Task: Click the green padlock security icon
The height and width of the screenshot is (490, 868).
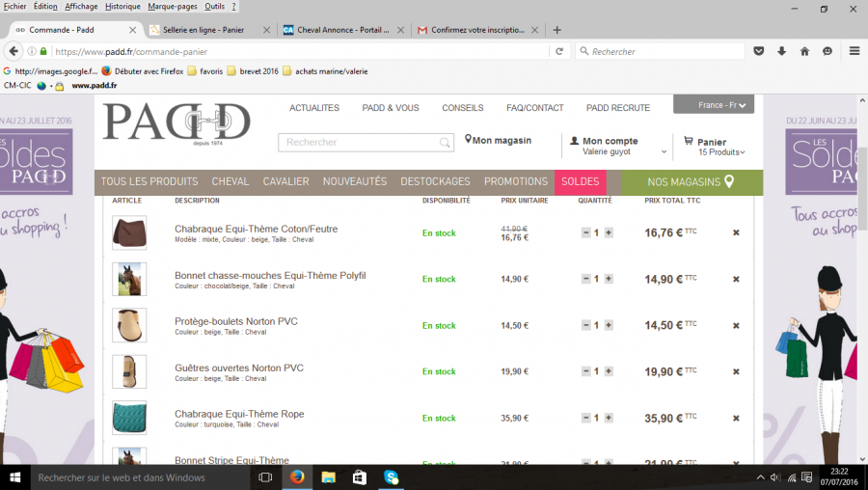Action: [x=43, y=51]
